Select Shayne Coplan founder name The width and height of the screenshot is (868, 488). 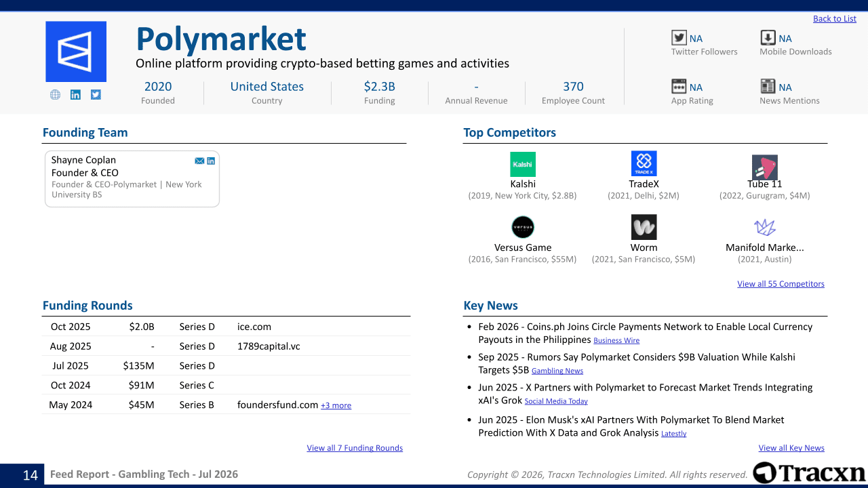click(x=83, y=160)
